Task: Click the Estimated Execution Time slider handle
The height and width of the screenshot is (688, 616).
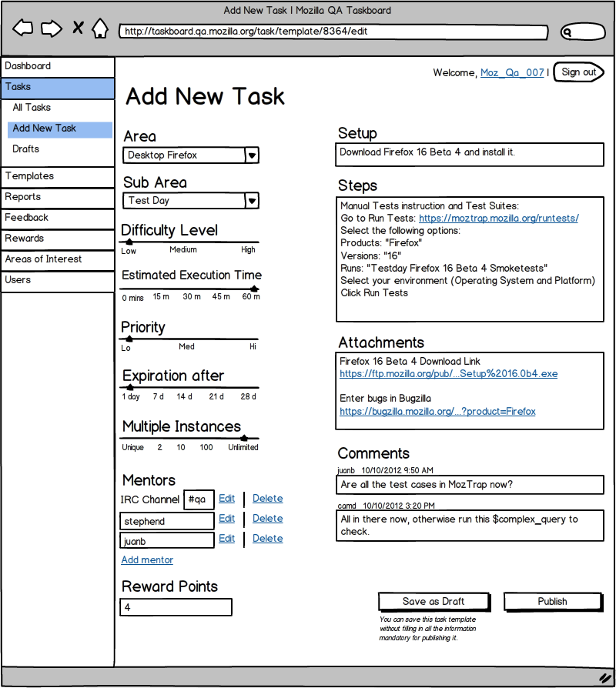Action: click(254, 289)
